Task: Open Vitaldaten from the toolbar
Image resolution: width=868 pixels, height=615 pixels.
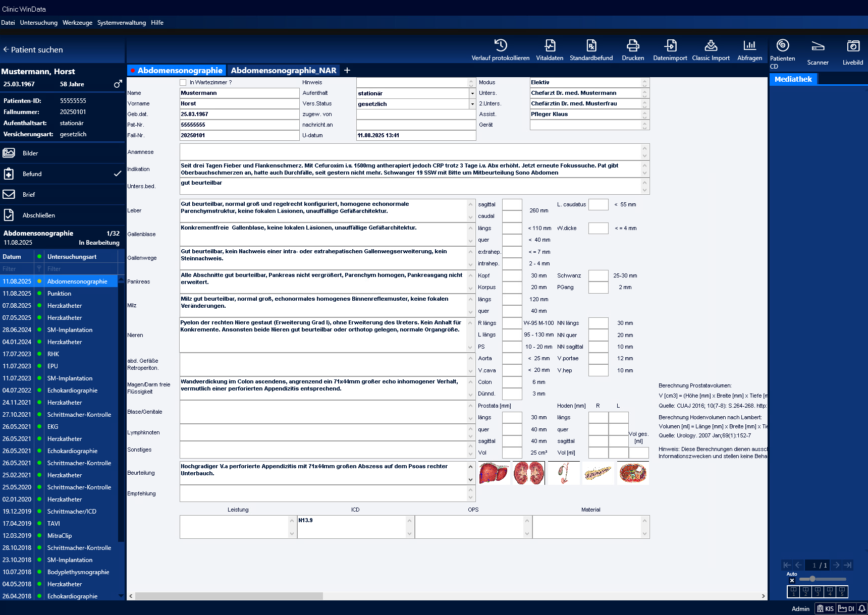Action: [x=550, y=50]
